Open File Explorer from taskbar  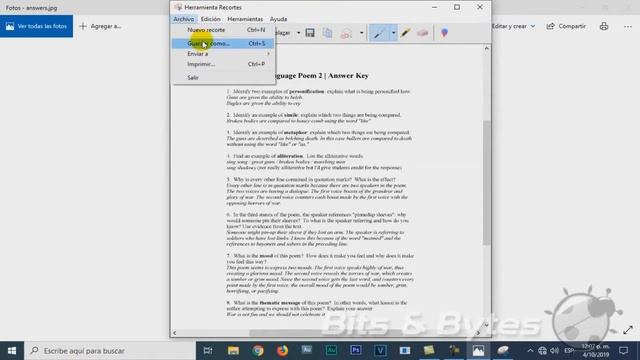click(x=233, y=351)
